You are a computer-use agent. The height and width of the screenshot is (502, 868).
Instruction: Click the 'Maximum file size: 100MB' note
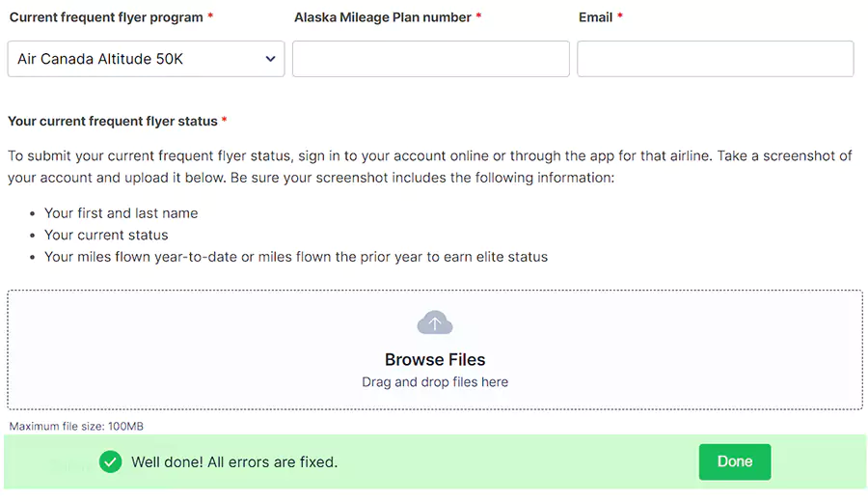pyautogui.click(x=76, y=426)
